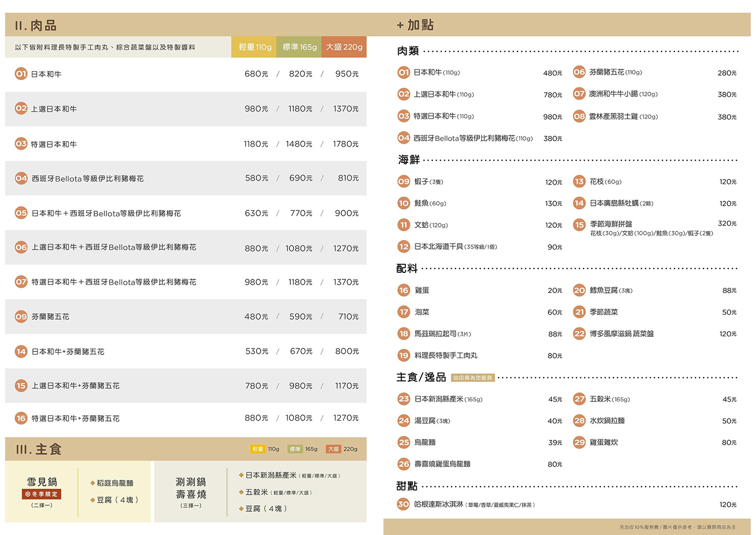The height and width of the screenshot is (535, 756).
Task: Click the 1170元 price for 上選日本和牛+芬蘭豬五花
Action: [347, 386]
